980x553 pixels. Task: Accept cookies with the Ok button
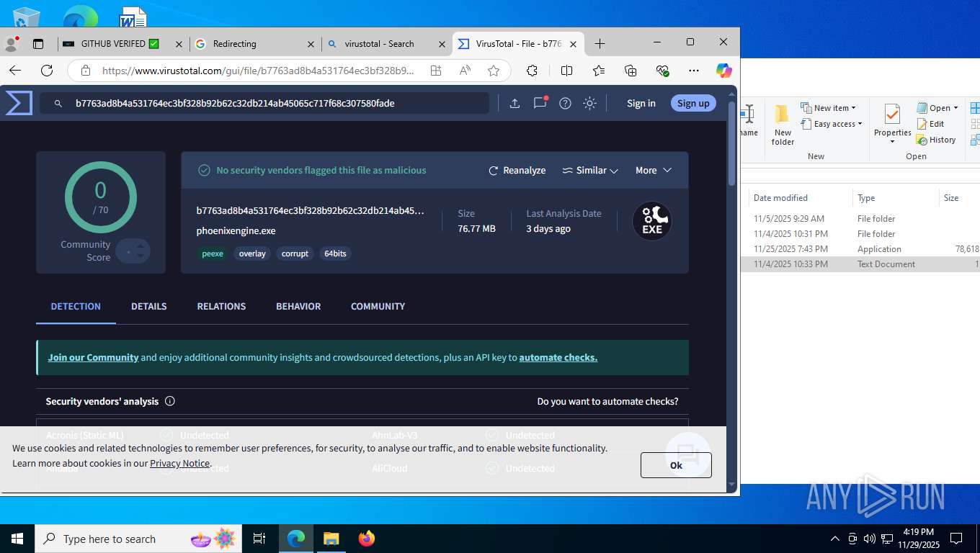(x=676, y=465)
